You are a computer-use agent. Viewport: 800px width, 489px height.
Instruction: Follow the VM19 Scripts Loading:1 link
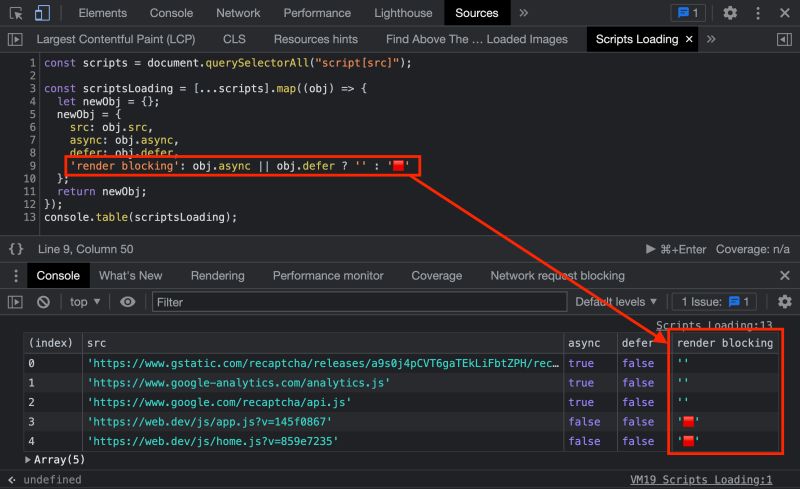(701, 479)
